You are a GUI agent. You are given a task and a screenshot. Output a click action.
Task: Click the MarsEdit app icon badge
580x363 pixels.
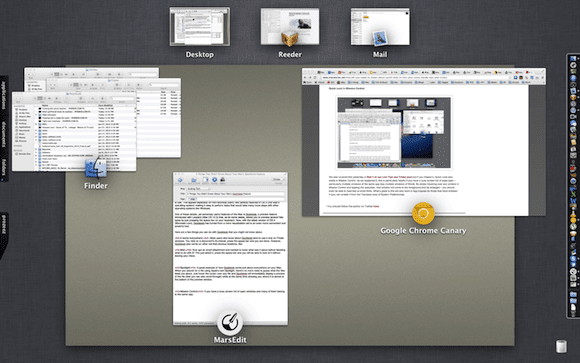point(230,323)
